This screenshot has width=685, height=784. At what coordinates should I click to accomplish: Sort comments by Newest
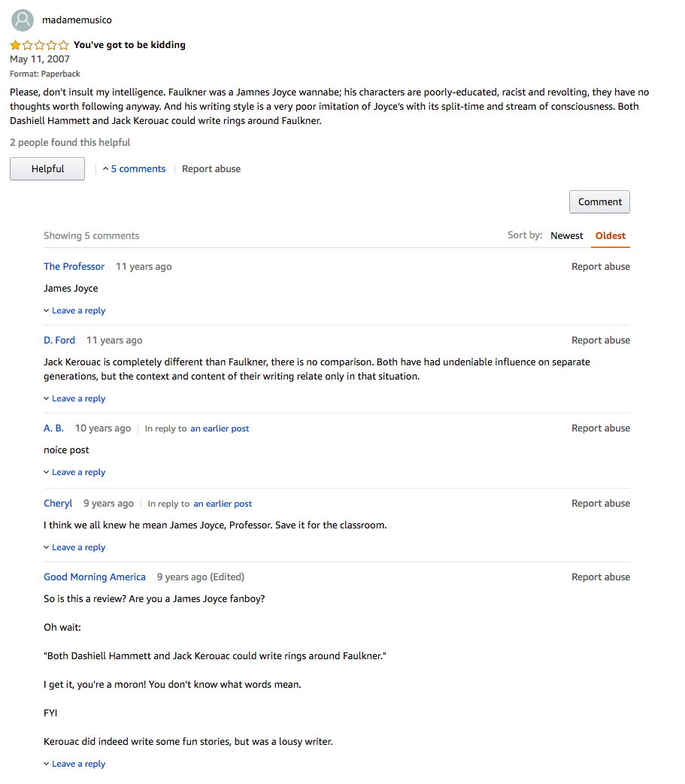(566, 235)
